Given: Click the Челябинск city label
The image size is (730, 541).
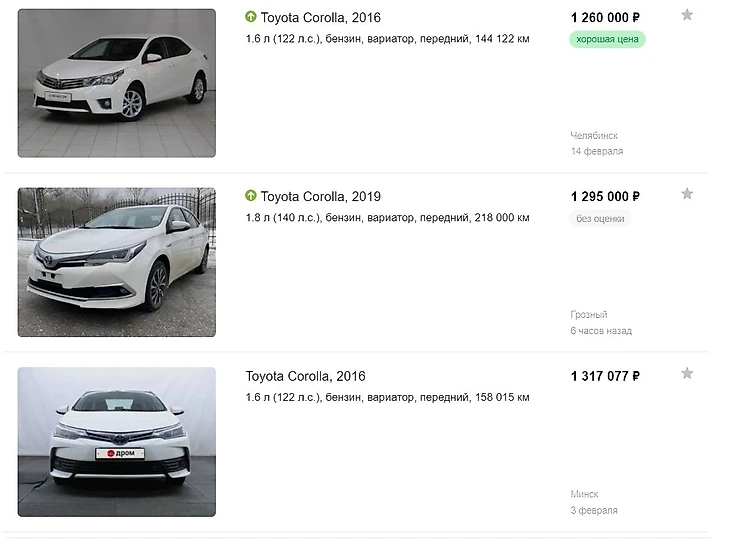Looking at the screenshot, I should [x=594, y=135].
